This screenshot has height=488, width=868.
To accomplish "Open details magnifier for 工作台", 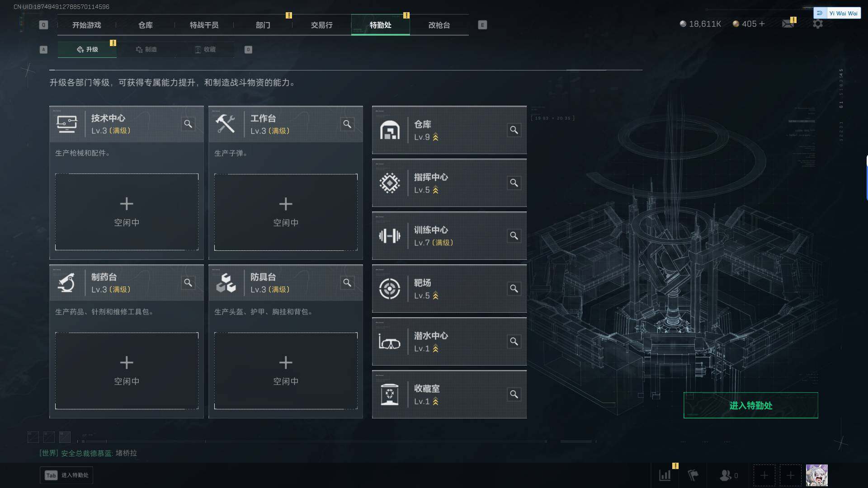I will (347, 124).
